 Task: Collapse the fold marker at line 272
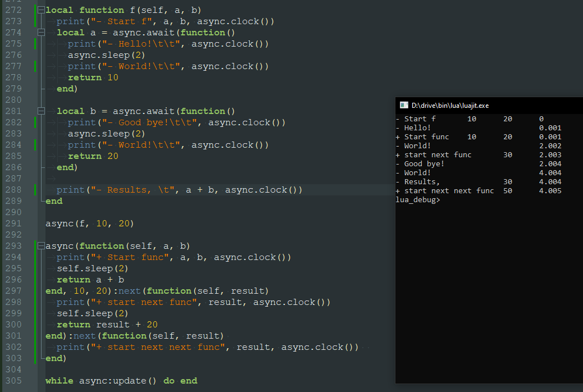click(x=41, y=10)
